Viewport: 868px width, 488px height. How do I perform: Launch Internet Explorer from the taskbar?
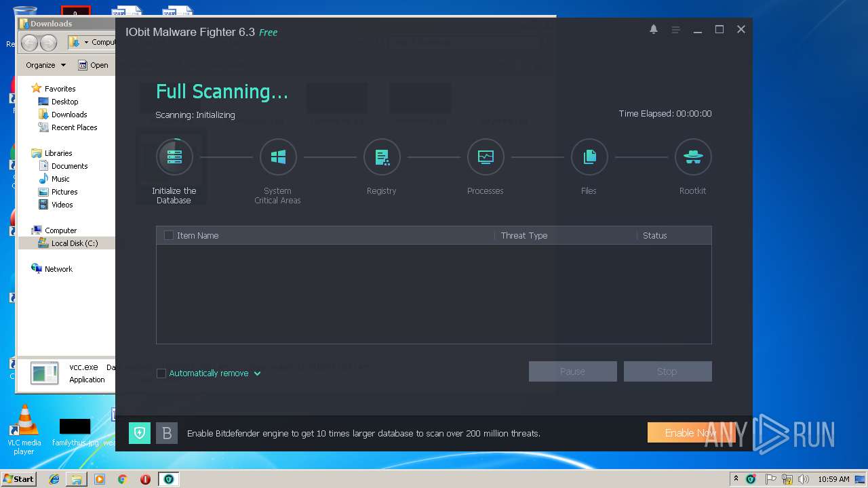54,479
